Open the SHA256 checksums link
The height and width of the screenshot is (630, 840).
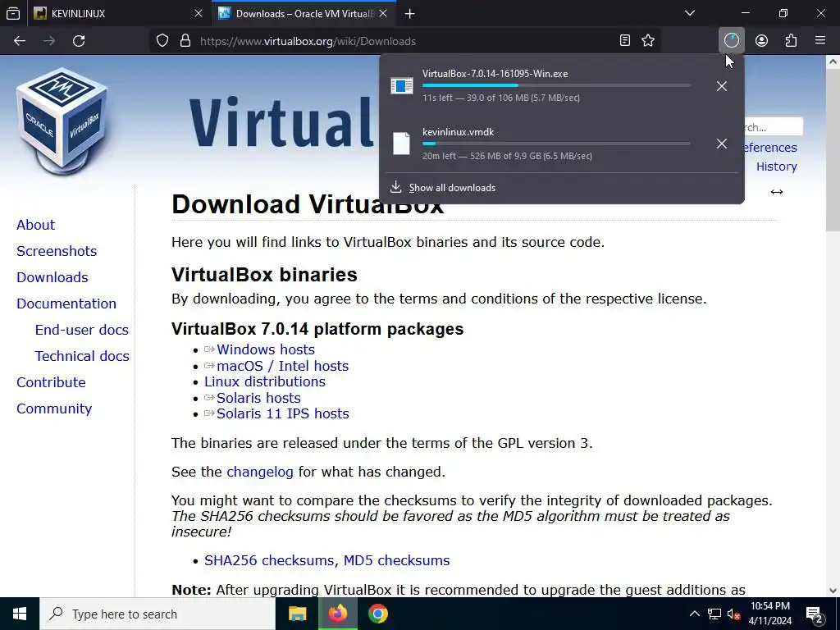269,560
